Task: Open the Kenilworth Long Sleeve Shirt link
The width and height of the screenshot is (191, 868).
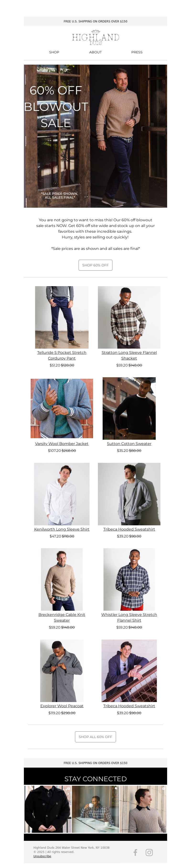Action: tap(62, 529)
